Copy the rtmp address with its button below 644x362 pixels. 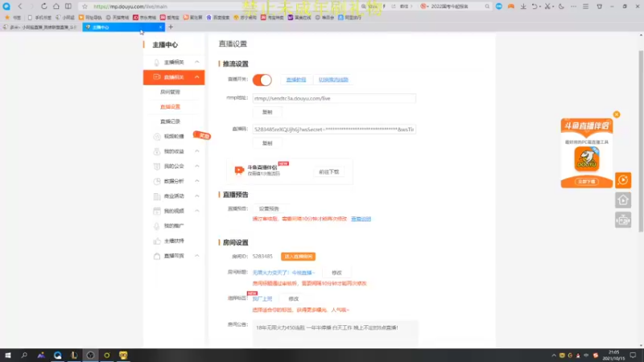267,112
